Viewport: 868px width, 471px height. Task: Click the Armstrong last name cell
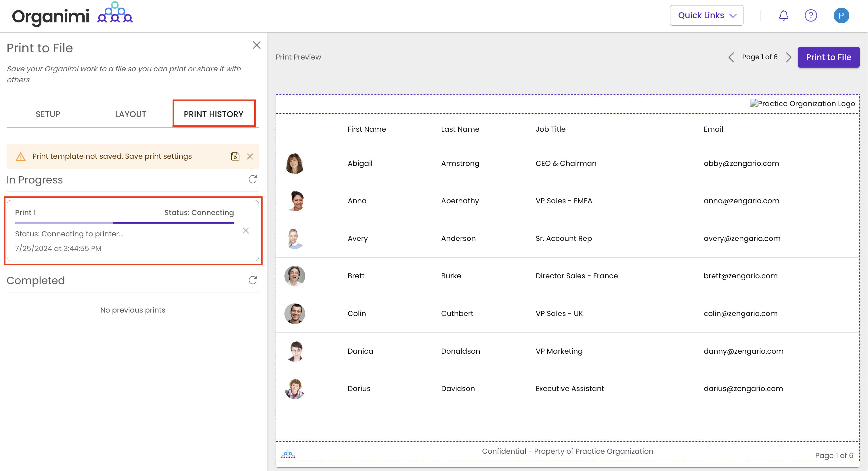pyautogui.click(x=460, y=163)
